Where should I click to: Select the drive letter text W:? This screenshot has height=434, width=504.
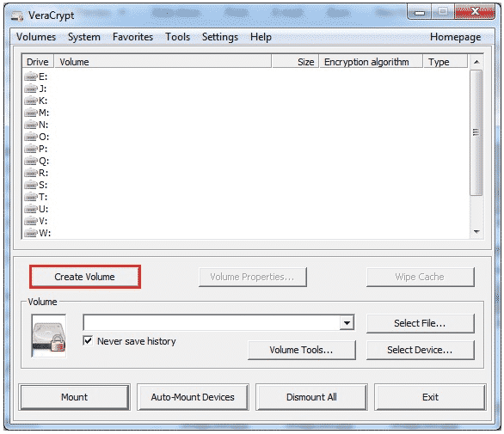pos(45,233)
